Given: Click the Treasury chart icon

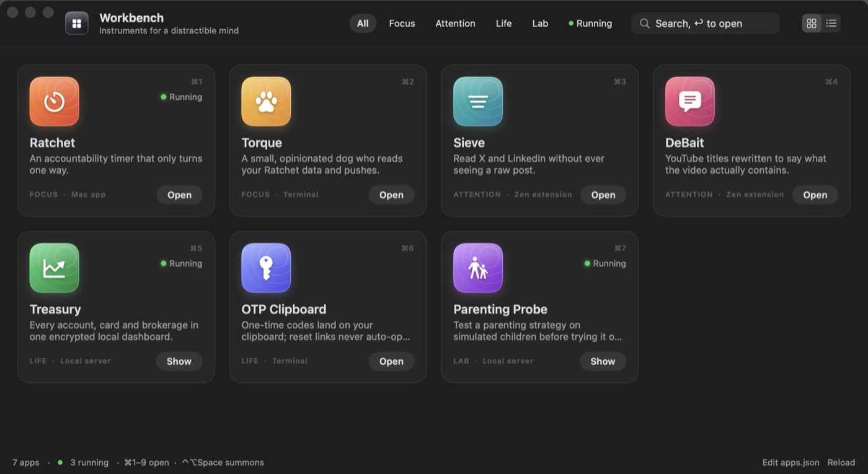Looking at the screenshot, I should point(54,267).
